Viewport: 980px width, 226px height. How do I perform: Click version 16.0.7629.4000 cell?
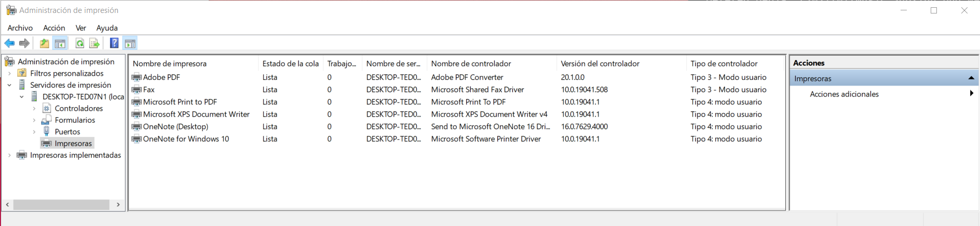584,126
